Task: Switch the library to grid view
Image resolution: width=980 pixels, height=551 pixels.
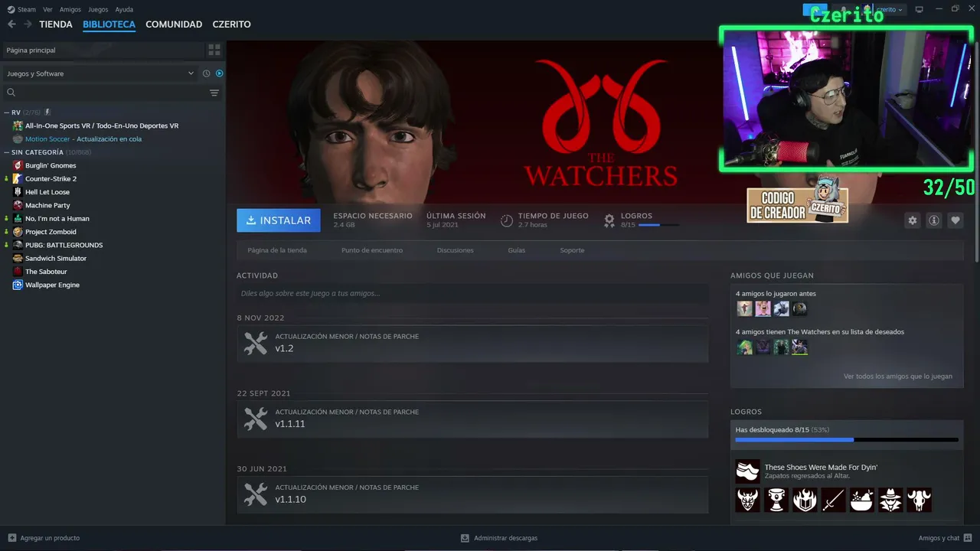Action: click(x=214, y=50)
